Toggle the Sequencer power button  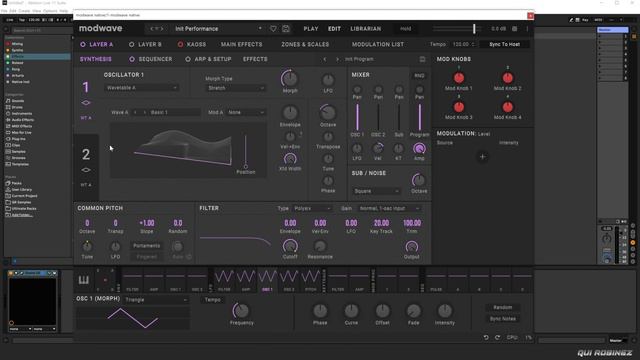point(132,60)
